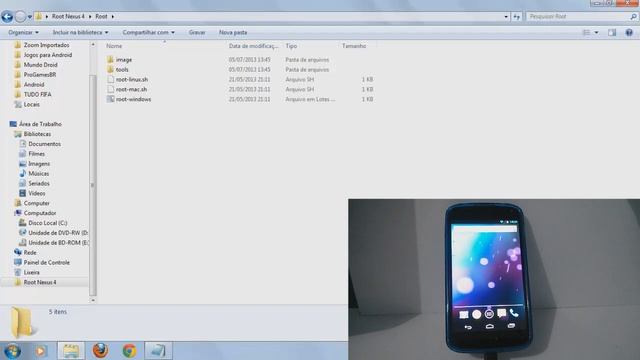Viewport: 640px width, 360px height.
Task: Open ProGamesBR in sidebar
Action: coord(40,75)
